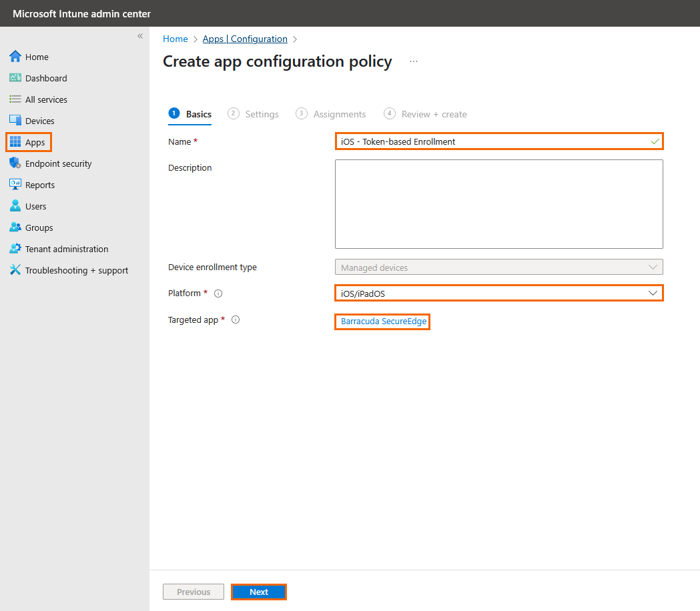Click the Tenant administration gear icon
Viewport: 700px width, 611px height.
[x=15, y=249]
